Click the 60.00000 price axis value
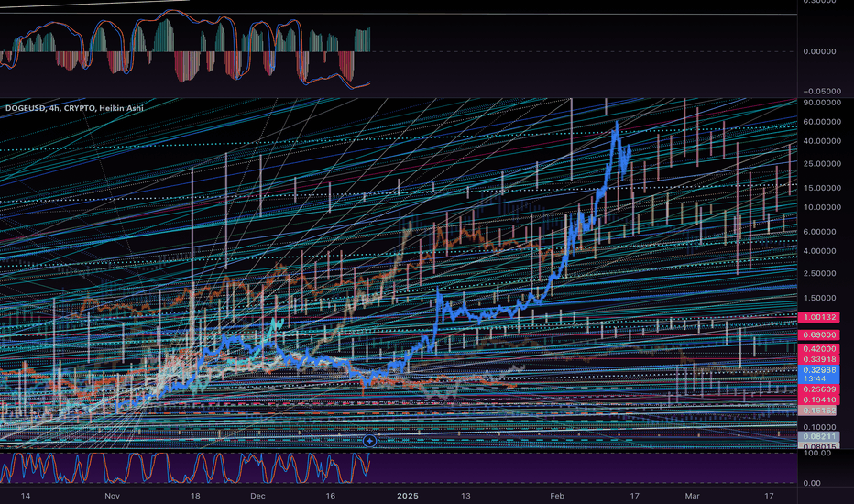854x504 pixels. click(x=821, y=122)
